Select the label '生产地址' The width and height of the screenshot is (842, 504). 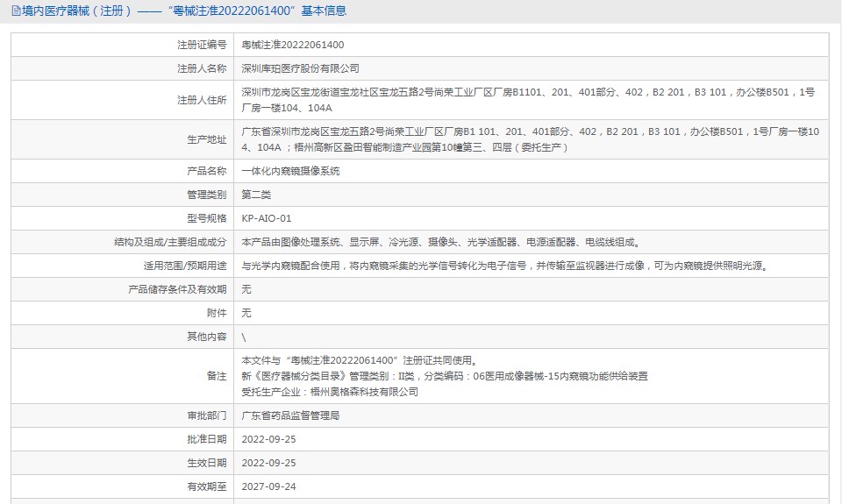(x=207, y=139)
